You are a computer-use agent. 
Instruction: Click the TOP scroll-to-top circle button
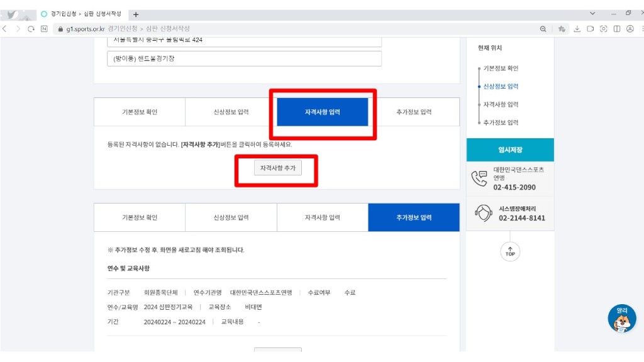click(510, 252)
